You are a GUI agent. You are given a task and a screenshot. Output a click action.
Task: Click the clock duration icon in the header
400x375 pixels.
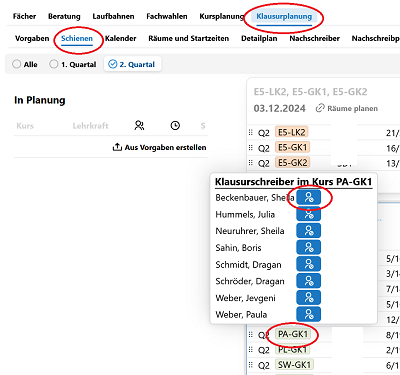(x=175, y=126)
